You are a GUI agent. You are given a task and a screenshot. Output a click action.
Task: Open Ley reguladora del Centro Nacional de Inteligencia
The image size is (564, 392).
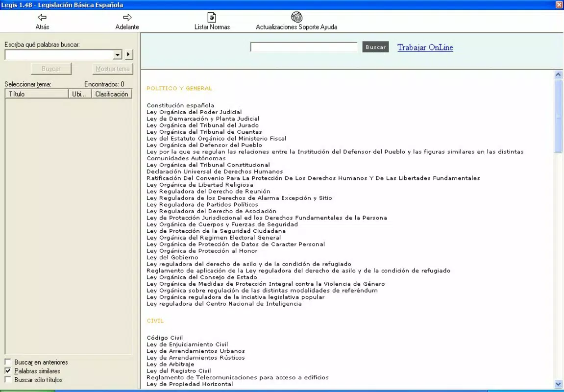coord(224,304)
